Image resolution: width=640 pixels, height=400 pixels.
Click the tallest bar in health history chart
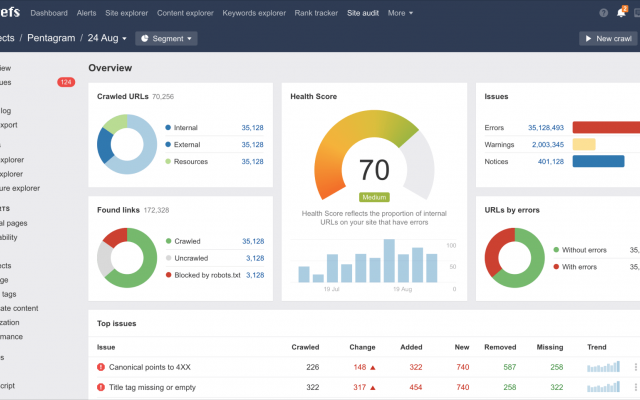(389, 261)
